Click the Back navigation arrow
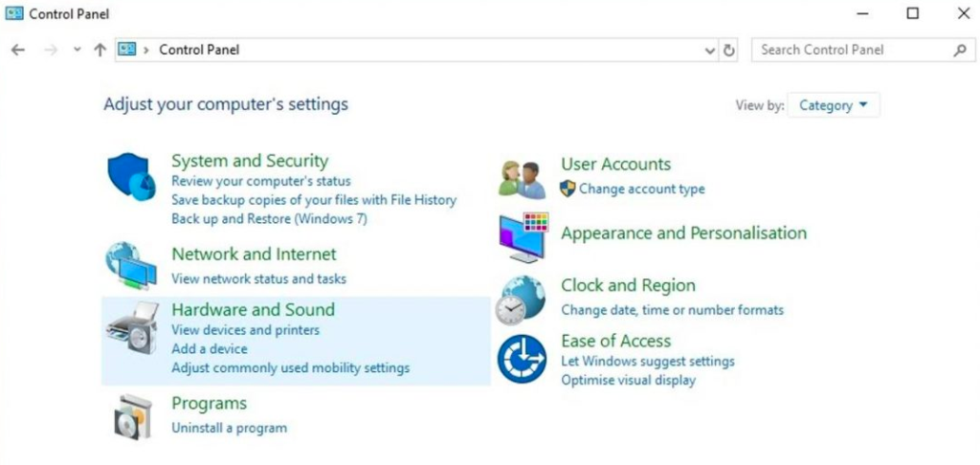Image resolution: width=980 pixels, height=465 pixels. [x=18, y=50]
